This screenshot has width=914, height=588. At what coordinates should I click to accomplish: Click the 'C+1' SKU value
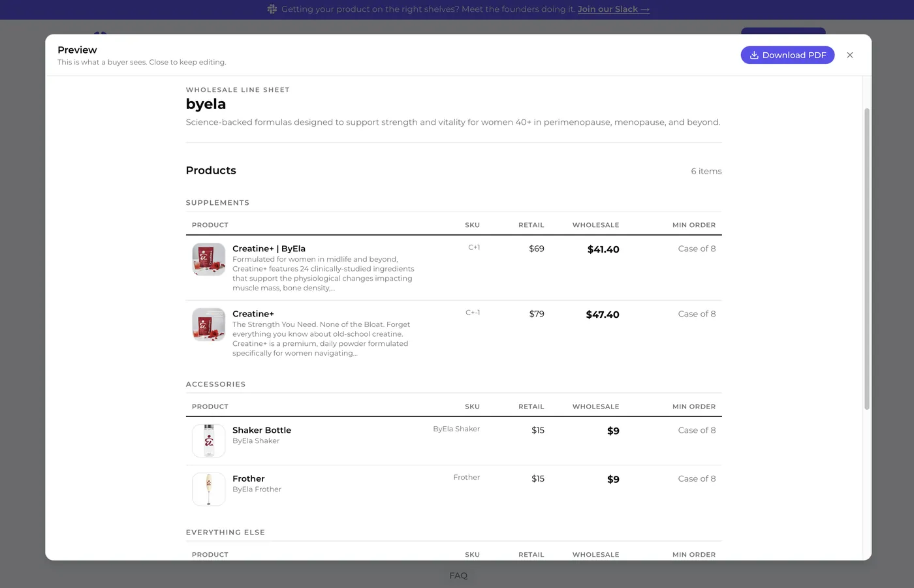point(474,247)
